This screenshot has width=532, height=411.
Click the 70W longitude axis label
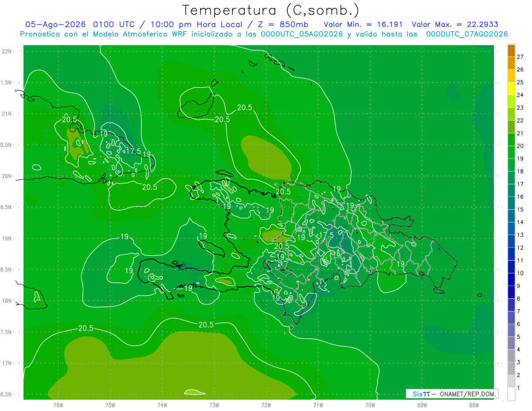(370, 405)
